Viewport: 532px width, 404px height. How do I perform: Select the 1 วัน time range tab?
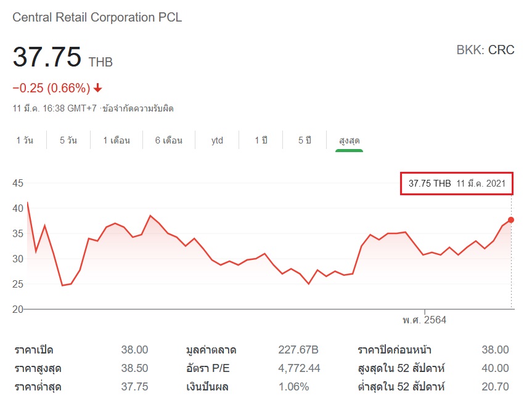25,140
